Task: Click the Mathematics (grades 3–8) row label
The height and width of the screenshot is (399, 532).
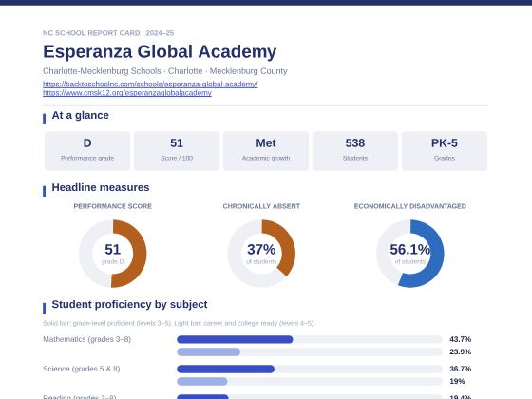Action: coord(86,339)
